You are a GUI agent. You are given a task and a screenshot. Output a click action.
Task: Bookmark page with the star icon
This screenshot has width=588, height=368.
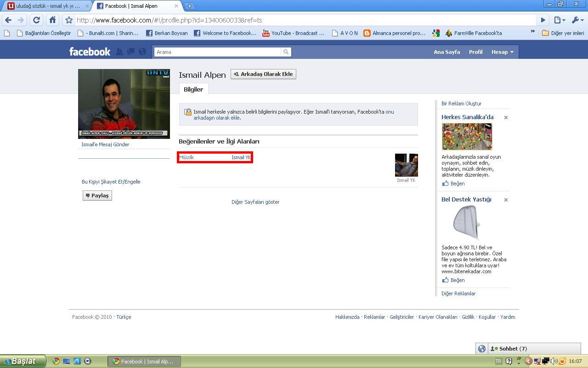[69, 20]
